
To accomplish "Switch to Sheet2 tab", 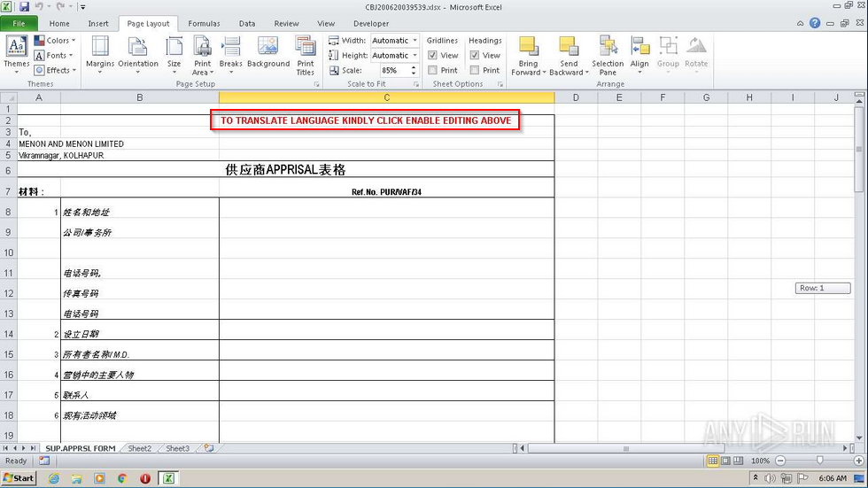I will (x=140, y=449).
